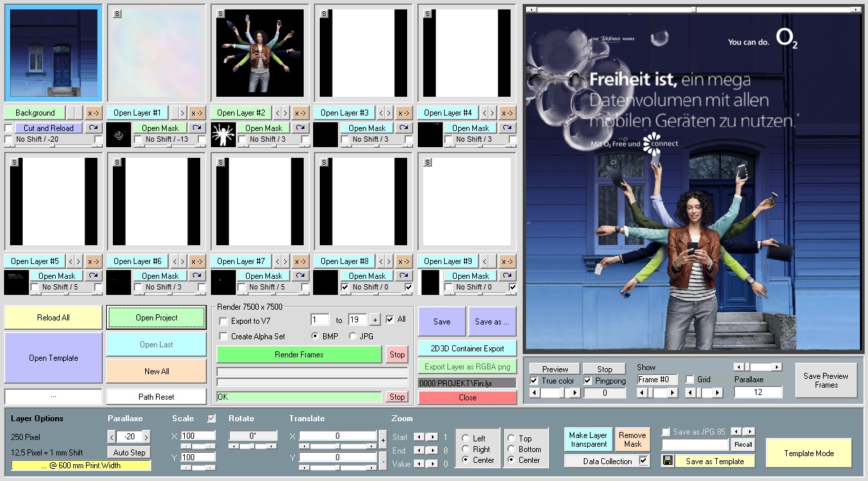Click the Zoom Start left arrow
The height and width of the screenshot is (481, 868).
tap(419, 437)
